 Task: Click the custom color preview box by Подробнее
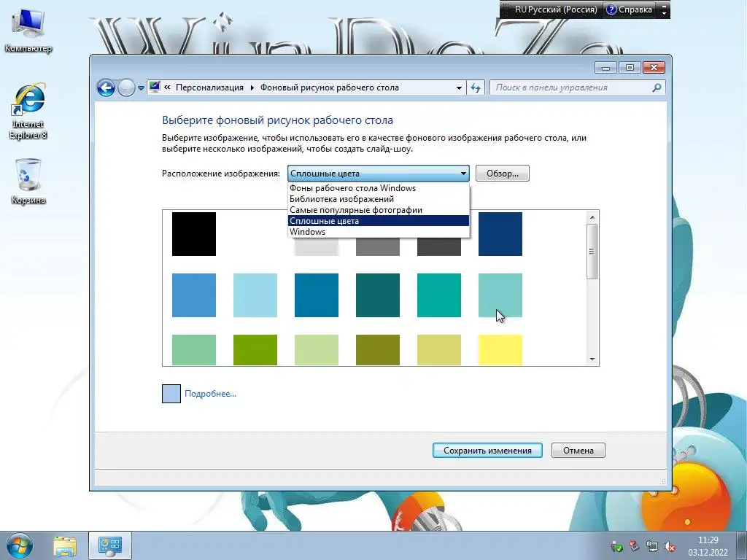pos(171,394)
